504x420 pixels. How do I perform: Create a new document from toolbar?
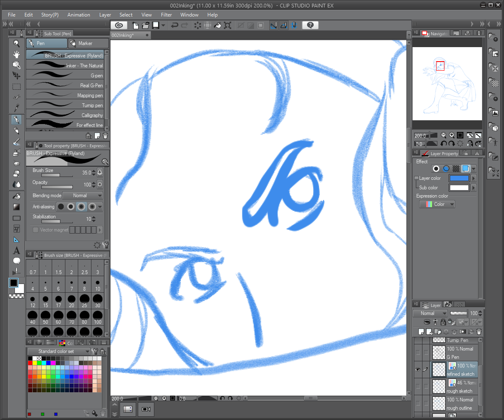pos(135,25)
